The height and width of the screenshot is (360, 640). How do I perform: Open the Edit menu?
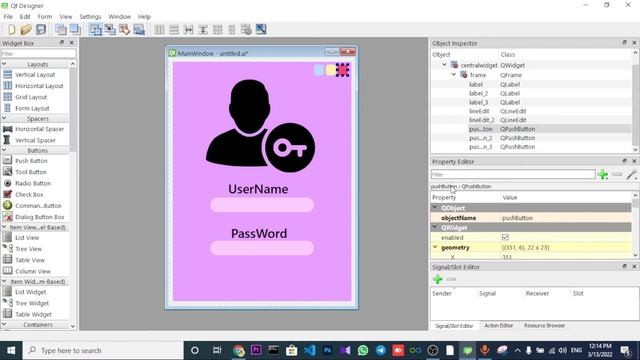(25, 17)
